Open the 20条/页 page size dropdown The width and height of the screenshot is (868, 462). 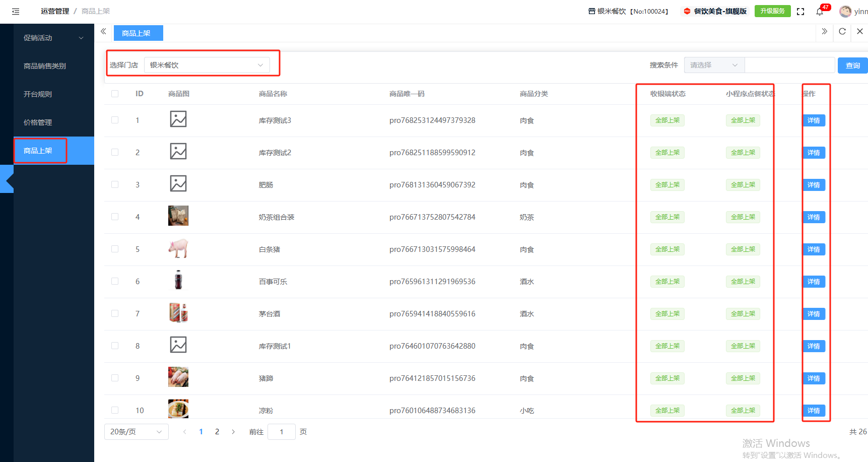coord(136,432)
